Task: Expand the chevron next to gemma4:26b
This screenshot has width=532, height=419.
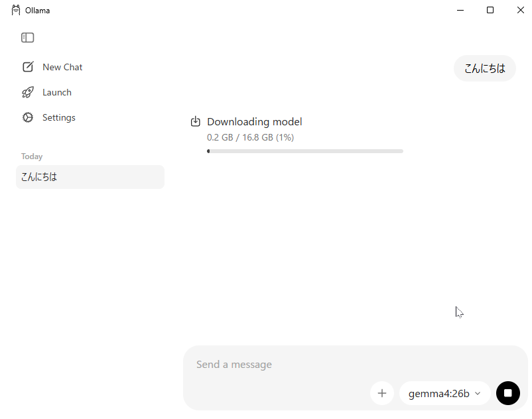Action: [x=478, y=393]
